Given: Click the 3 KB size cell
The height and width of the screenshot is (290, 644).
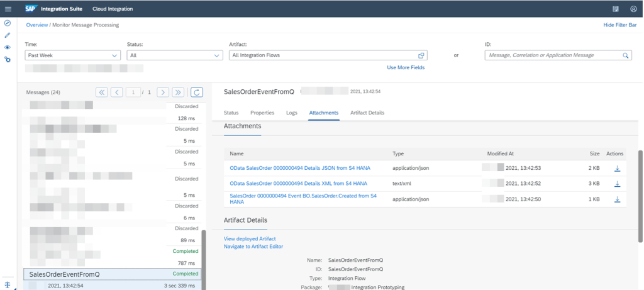Looking at the screenshot, I should coord(594,184).
